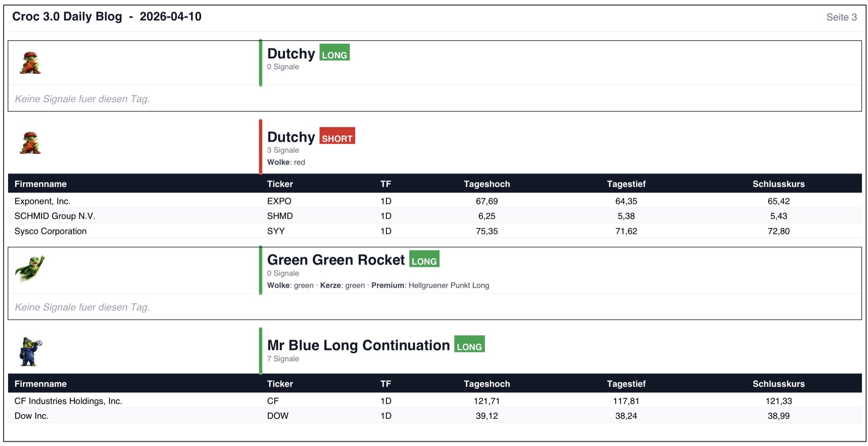Click the CF Industries Holdings, Inc. entry
Viewport: 868px width, 446px height.
(x=68, y=401)
